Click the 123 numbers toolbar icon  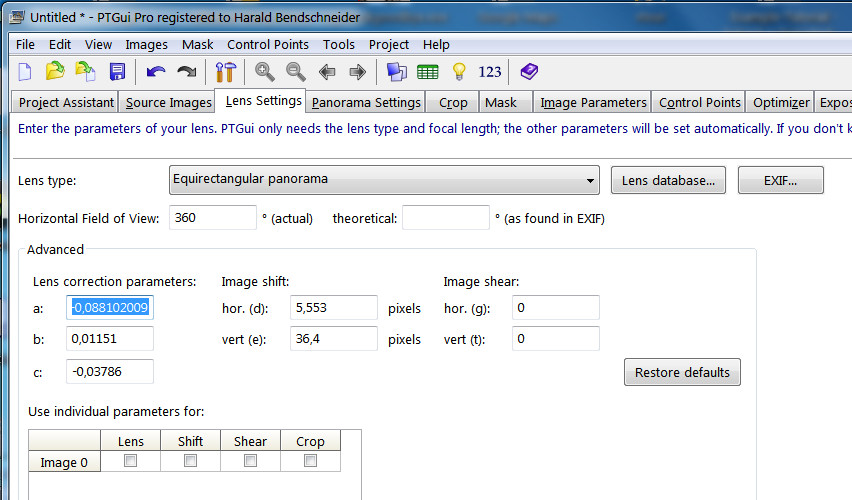click(x=490, y=71)
